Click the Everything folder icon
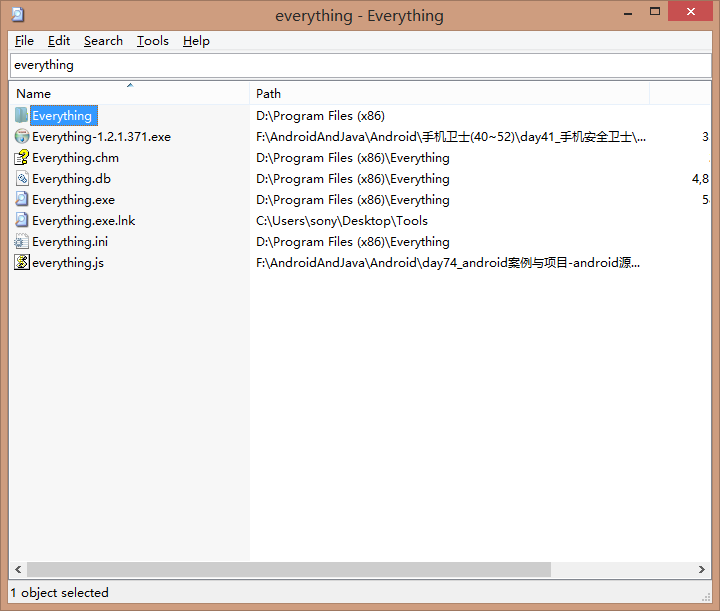Viewport: 720px width, 611px height. (21, 115)
